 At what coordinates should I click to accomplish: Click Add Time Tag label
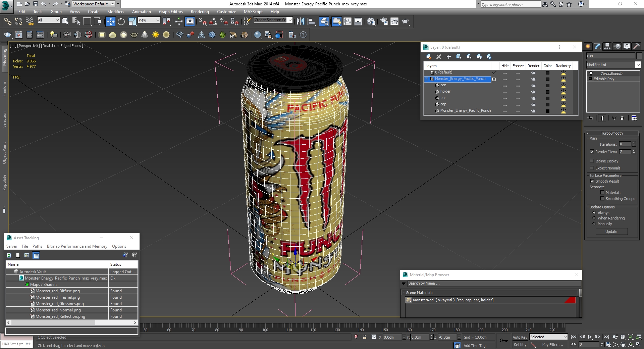pyautogui.click(x=474, y=346)
